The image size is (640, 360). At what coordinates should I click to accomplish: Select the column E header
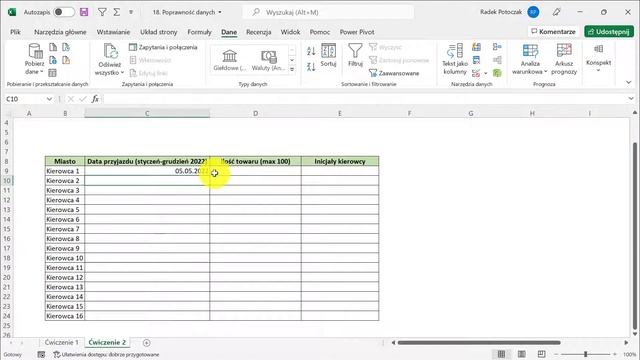[340, 113]
